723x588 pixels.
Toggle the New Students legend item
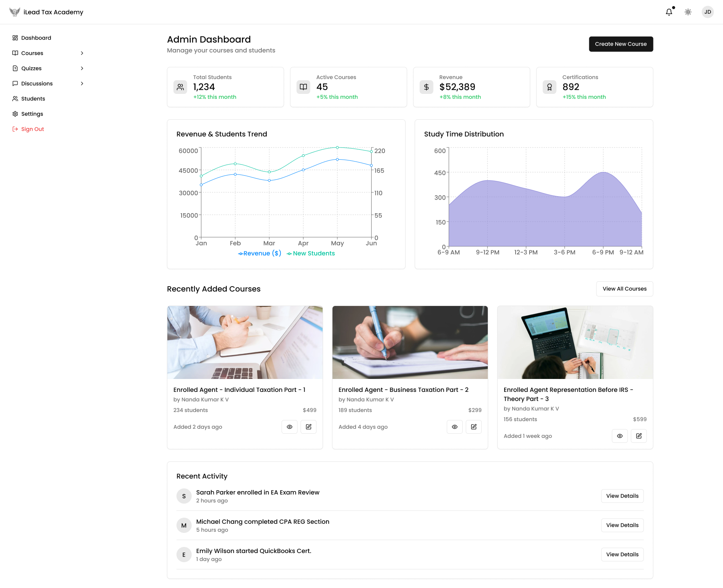pyautogui.click(x=310, y=254)
